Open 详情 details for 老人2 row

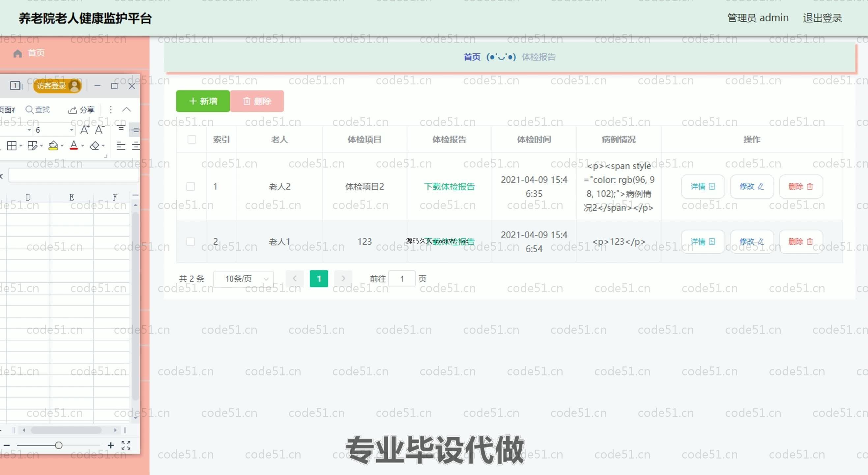pyautogui.click(x=703, y=187)
